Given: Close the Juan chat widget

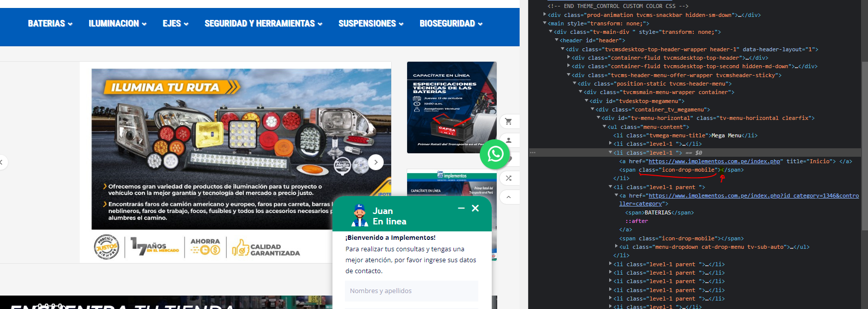Looking at the screenshot, I should pyautogui.click(x=475, y=208).
